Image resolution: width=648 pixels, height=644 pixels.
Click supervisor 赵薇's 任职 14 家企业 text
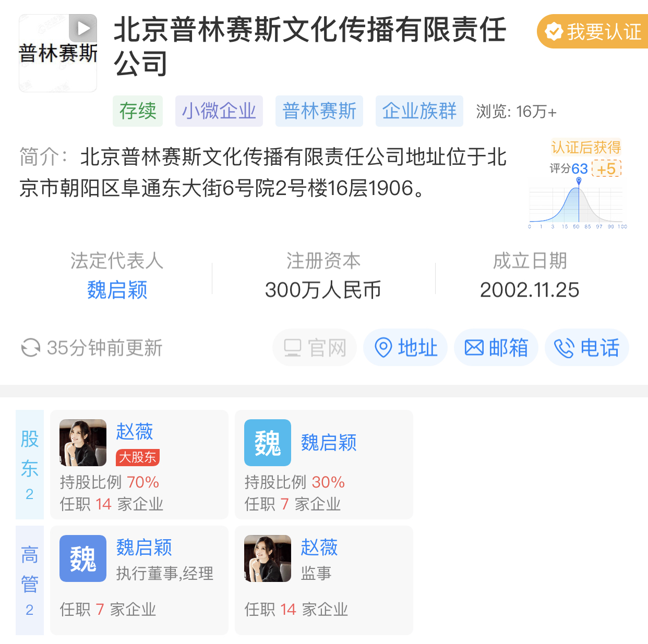(x=296, y=610)
